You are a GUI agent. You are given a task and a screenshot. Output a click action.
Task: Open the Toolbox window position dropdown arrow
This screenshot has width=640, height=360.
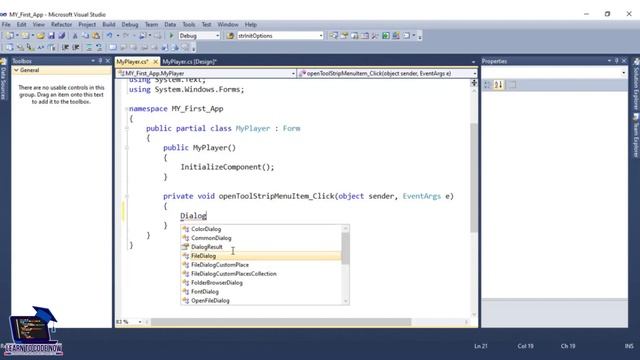[93, 61]
